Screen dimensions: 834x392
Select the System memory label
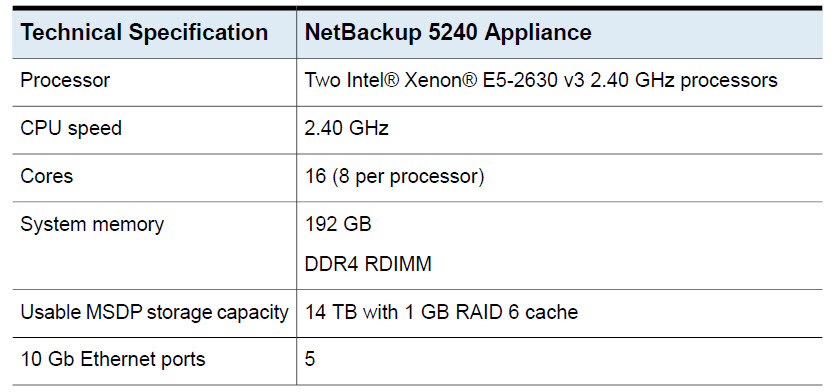(x=92, y=224)
